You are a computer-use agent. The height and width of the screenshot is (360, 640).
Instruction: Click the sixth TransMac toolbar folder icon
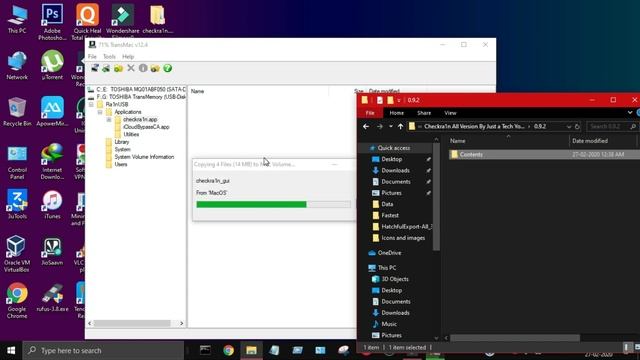point(155,68)
